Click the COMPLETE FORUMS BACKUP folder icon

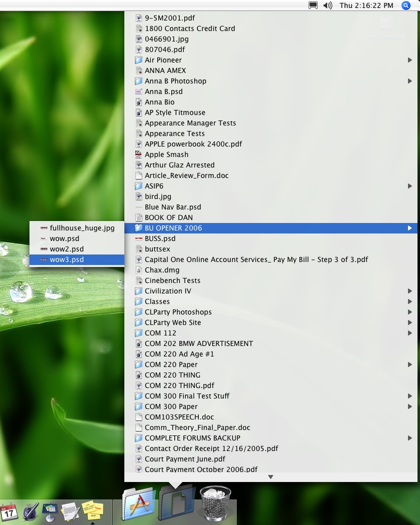pos(139,438)
